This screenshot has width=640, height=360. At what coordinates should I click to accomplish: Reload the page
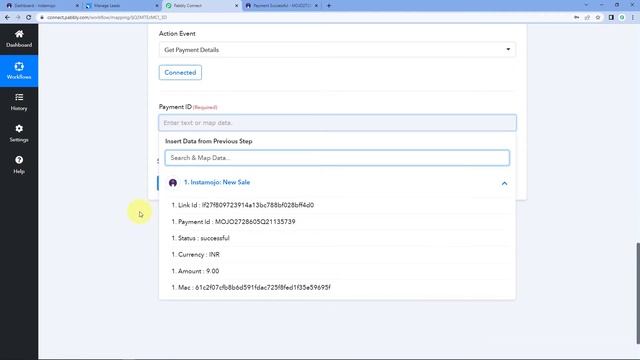tap(29, 18)
